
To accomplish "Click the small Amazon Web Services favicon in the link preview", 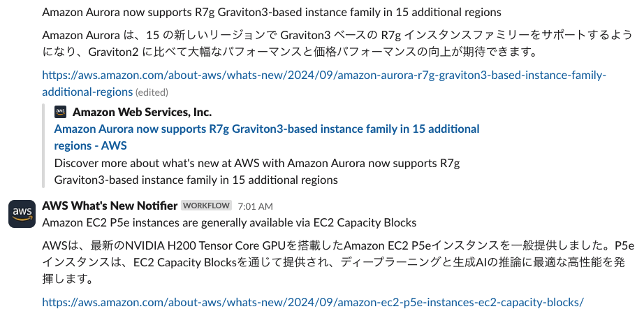I will pos(61,112).
